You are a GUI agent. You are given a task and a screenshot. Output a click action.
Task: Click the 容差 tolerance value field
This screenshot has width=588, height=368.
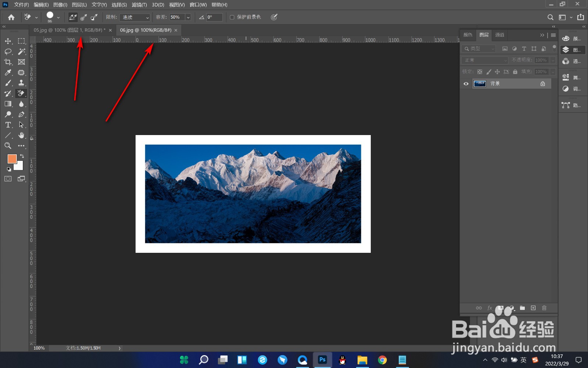click(x=177, y=17)
